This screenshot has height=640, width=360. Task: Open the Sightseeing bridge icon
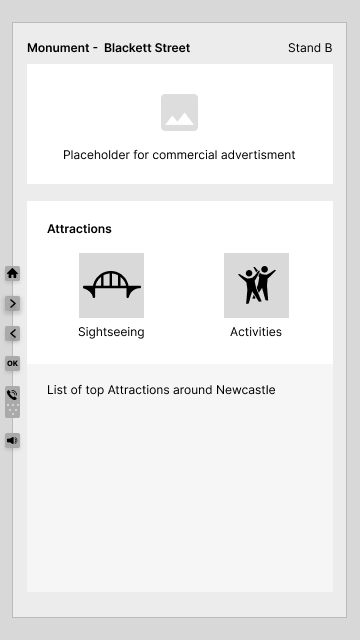(x=111, y=285)
